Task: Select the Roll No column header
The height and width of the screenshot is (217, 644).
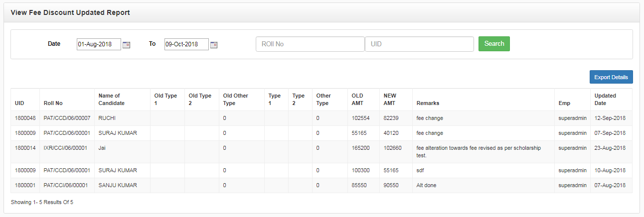Action: [x=53, y=103]
